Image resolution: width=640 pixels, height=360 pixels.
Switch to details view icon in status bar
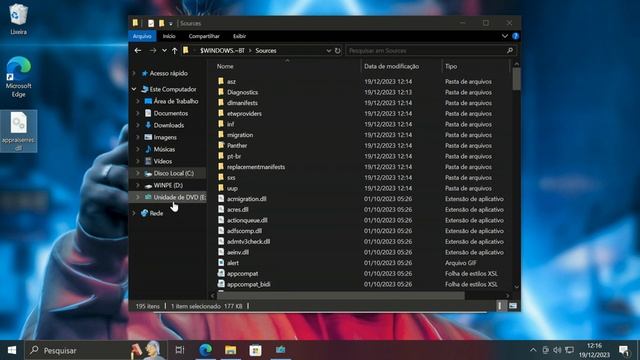500,306
